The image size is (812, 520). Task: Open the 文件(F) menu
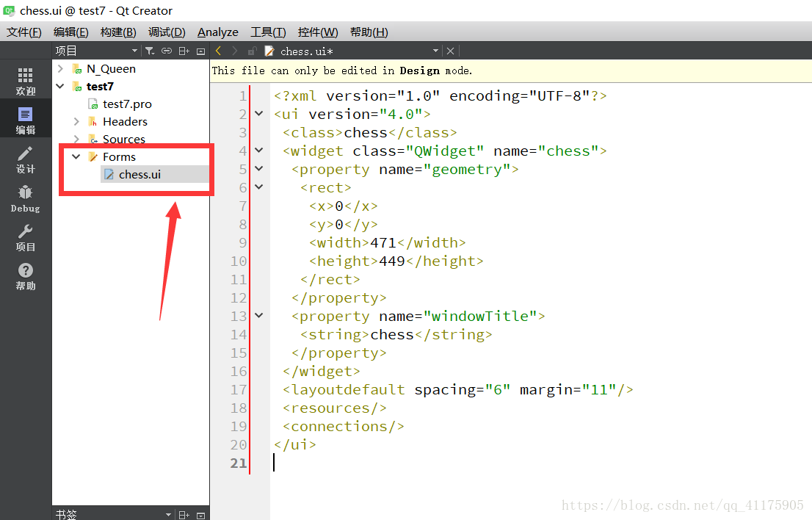click(x=23, y=32)
